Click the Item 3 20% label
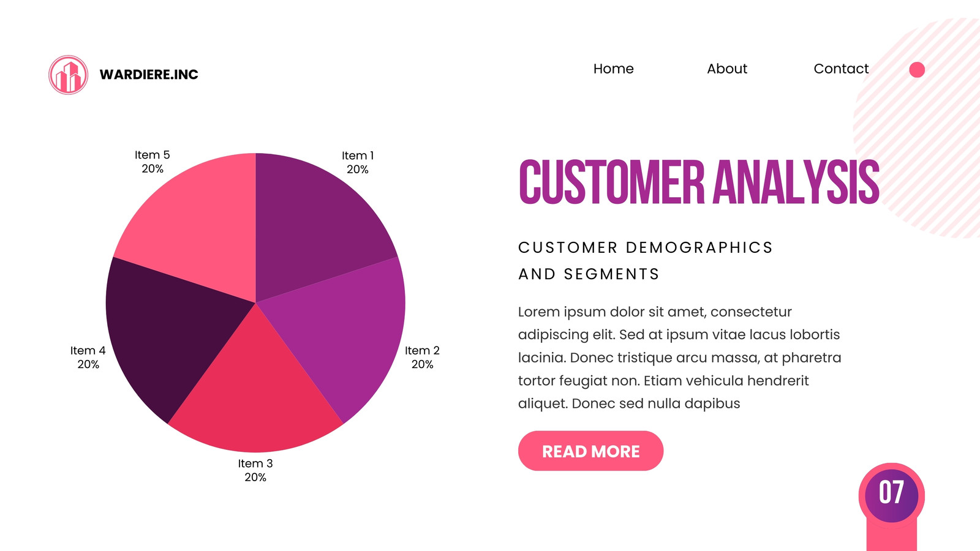This screenshot has height=551, width=980. pyautogui.click(x=255, y=470)
